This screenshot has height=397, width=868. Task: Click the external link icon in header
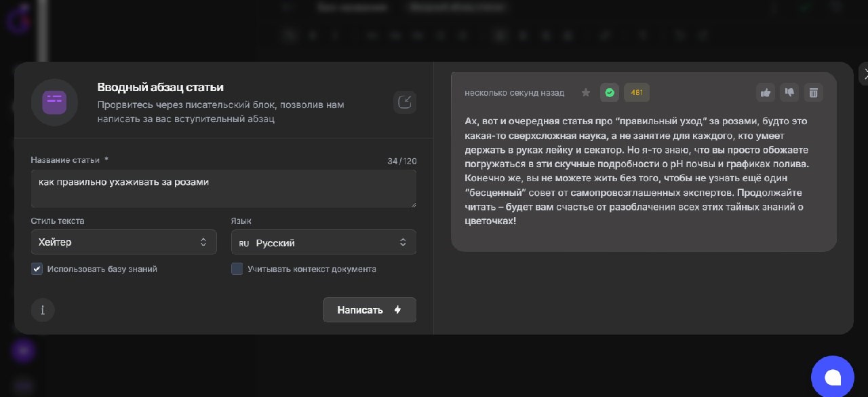click(405, 102)
